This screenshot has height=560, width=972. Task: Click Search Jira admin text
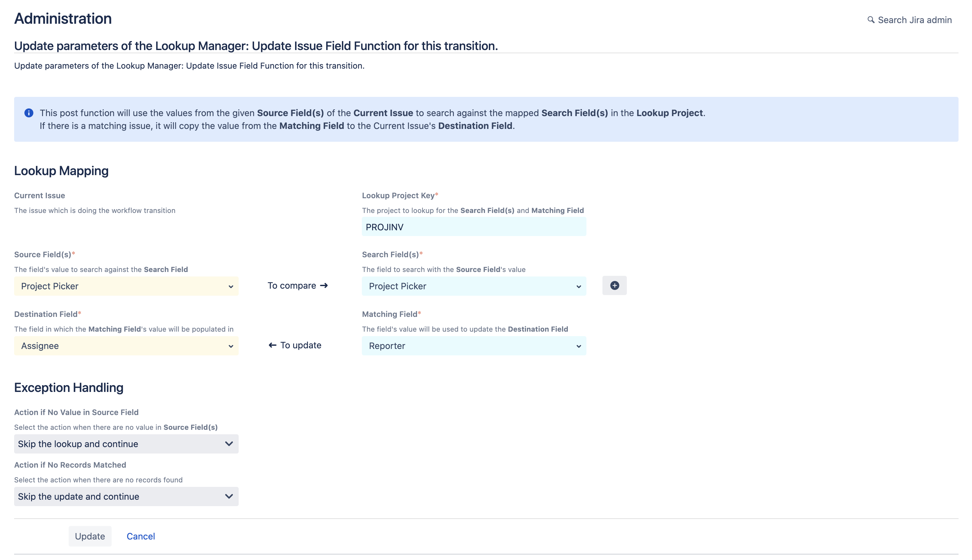point(915,20)
